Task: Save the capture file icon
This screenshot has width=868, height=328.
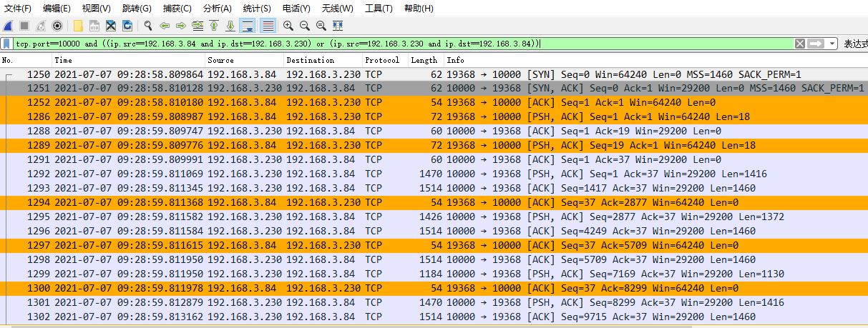Action: tap(94, 26)
